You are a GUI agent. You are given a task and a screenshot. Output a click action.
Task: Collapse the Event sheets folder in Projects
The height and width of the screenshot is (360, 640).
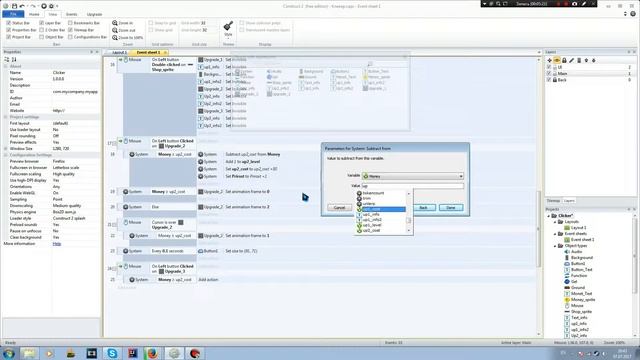tap(556, 234)
